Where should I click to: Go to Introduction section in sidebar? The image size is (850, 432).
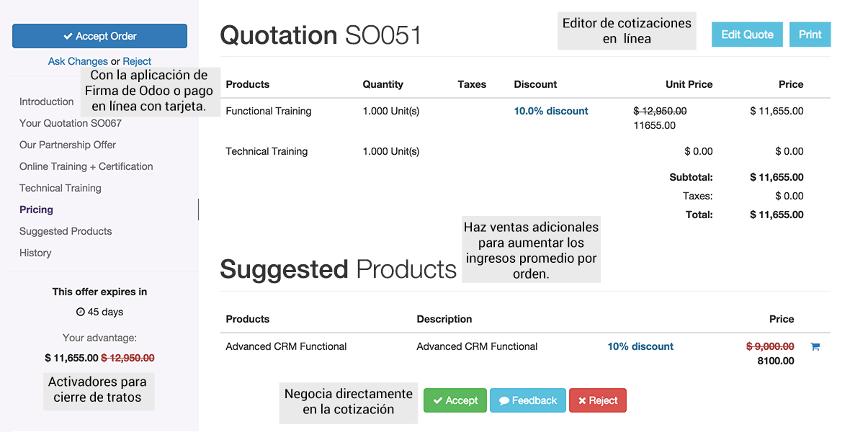click(x=47, y=101)
